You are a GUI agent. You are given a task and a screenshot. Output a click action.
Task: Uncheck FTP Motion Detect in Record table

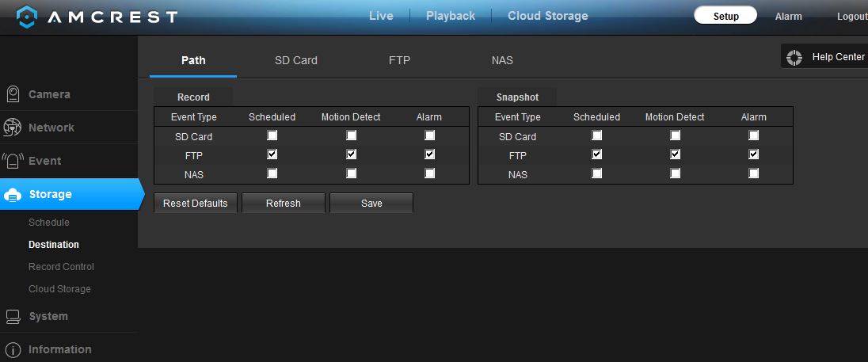pos(351,154)
